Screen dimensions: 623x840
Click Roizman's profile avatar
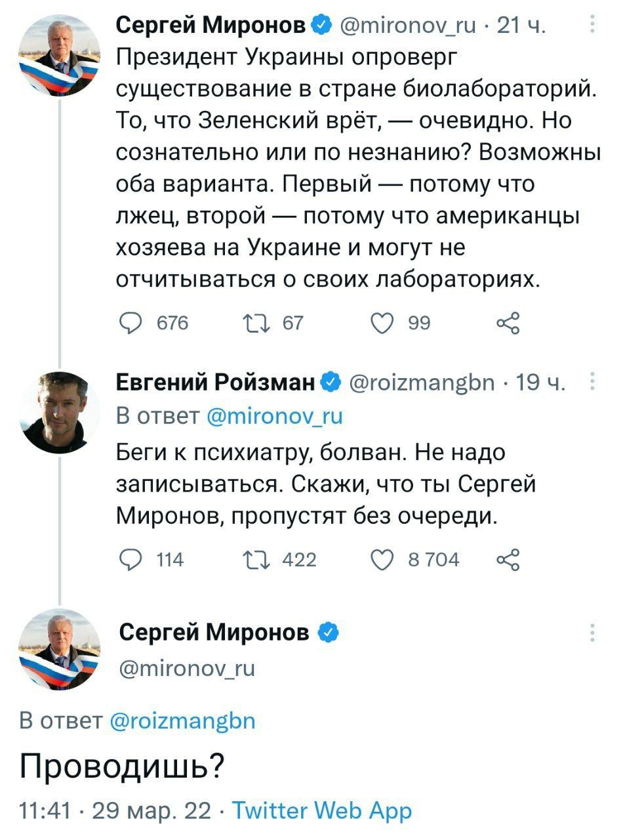pyautogui.click(x=60, y=412)
